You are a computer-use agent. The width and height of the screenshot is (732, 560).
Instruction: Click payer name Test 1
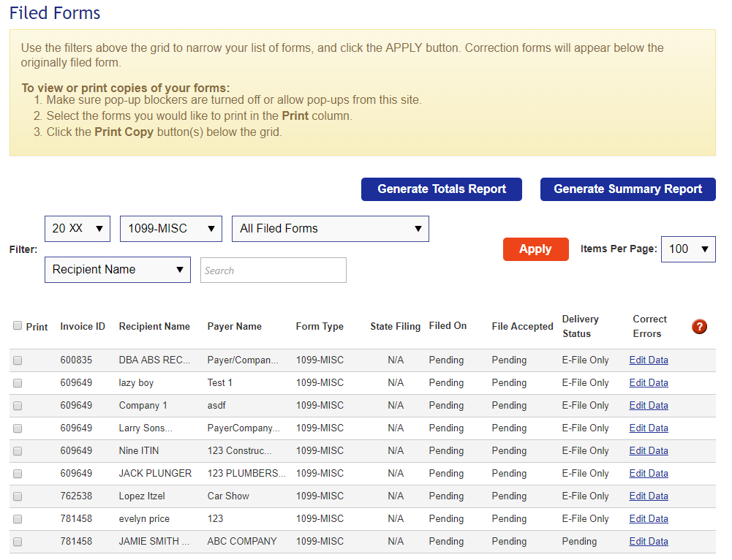220,382
